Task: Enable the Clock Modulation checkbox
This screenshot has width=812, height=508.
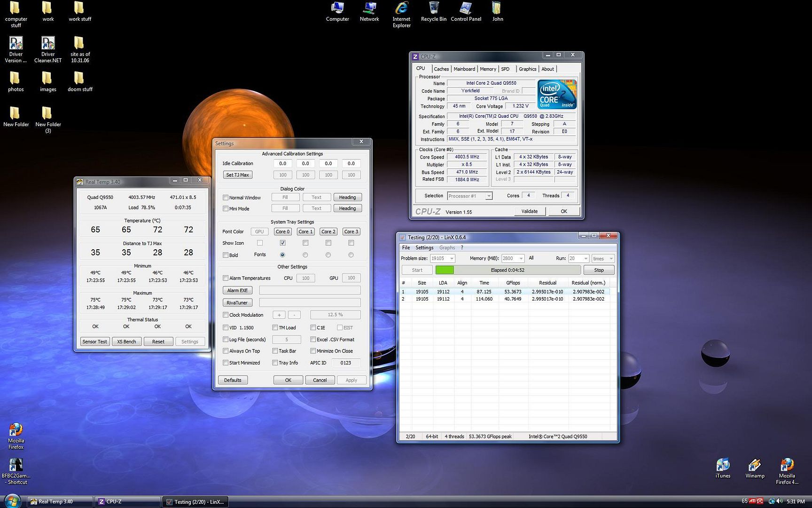Action: (x=226, y=315)
